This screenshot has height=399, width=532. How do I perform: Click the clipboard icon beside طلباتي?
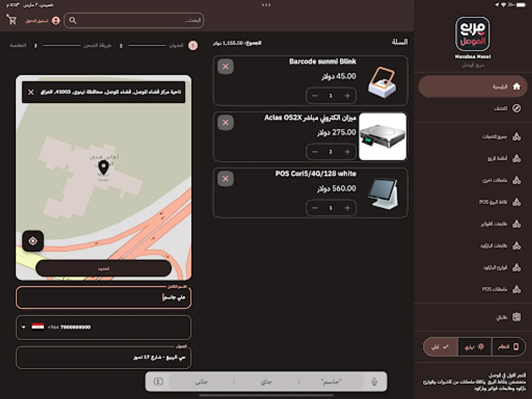click(516, 317)
